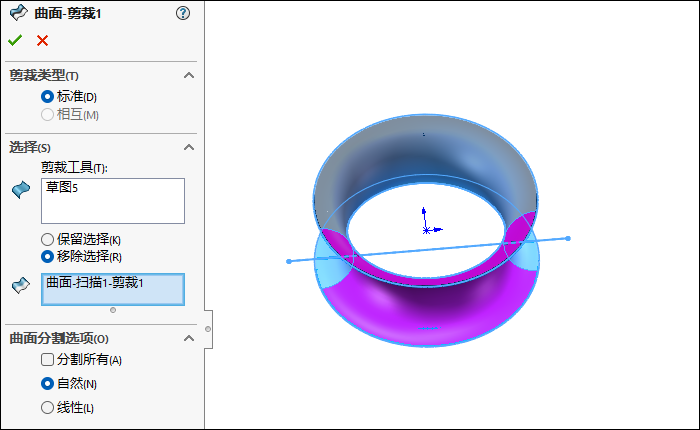Select 线性(L) split option
The image size is (700, 430).
pyautogui.click(x=47, y=407)
